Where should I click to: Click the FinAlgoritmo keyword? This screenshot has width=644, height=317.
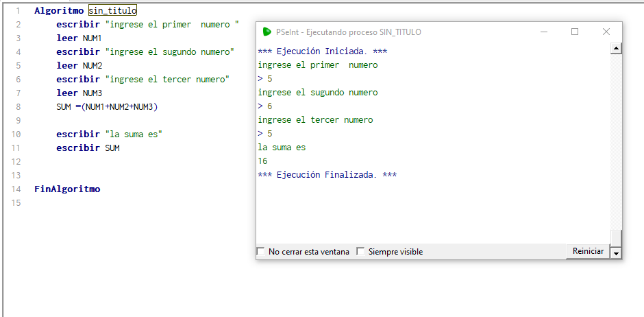click(x=67, y=189)
